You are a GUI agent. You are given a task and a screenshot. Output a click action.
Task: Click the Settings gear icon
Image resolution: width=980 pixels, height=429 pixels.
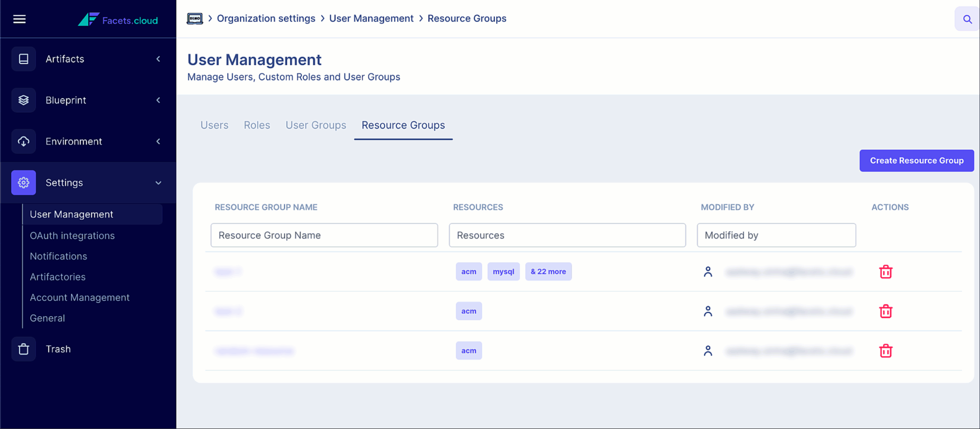tap(23, 183)
